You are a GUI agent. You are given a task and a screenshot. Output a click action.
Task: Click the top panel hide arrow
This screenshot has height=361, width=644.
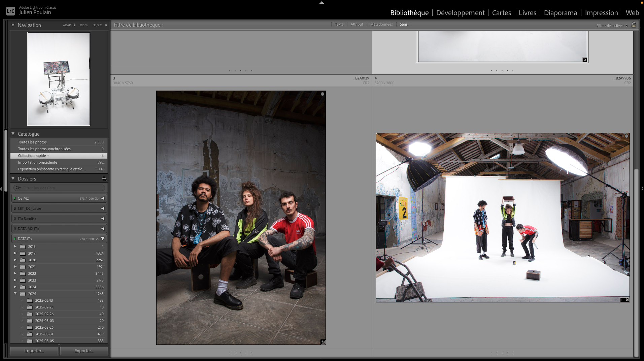click(x=321, y=2)
